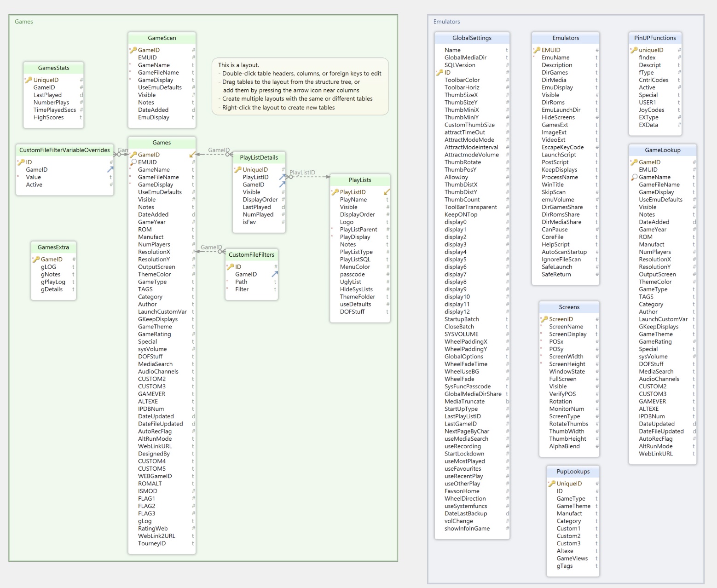This screenshot has width=717, height=588.
Task: Click the key icon next to Games GameID
Action: click(133, 155)
